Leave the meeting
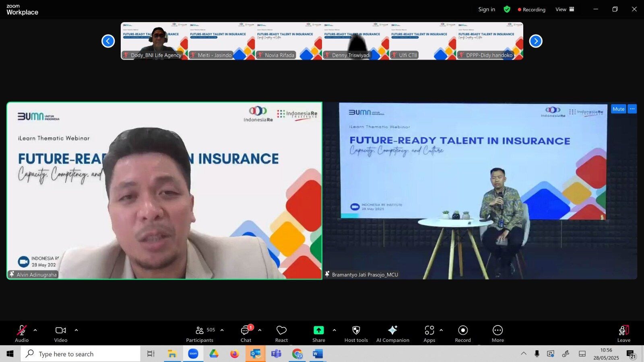Viewport: 644px width, 362px height. tap(624, 334)
